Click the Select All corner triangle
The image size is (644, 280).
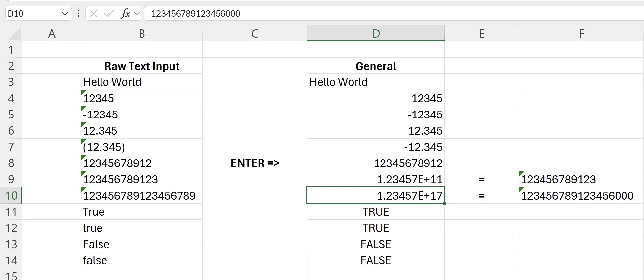[x=15, y=34]
